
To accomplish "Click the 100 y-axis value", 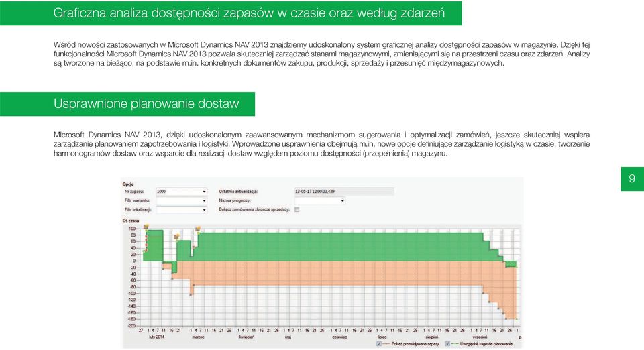I will (x=132, y=229).
